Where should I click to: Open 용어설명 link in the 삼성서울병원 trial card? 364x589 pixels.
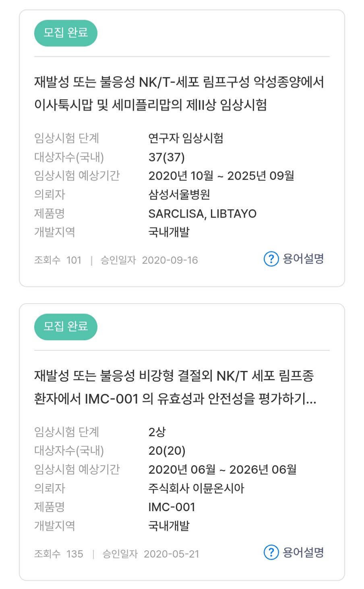point(303,259)
